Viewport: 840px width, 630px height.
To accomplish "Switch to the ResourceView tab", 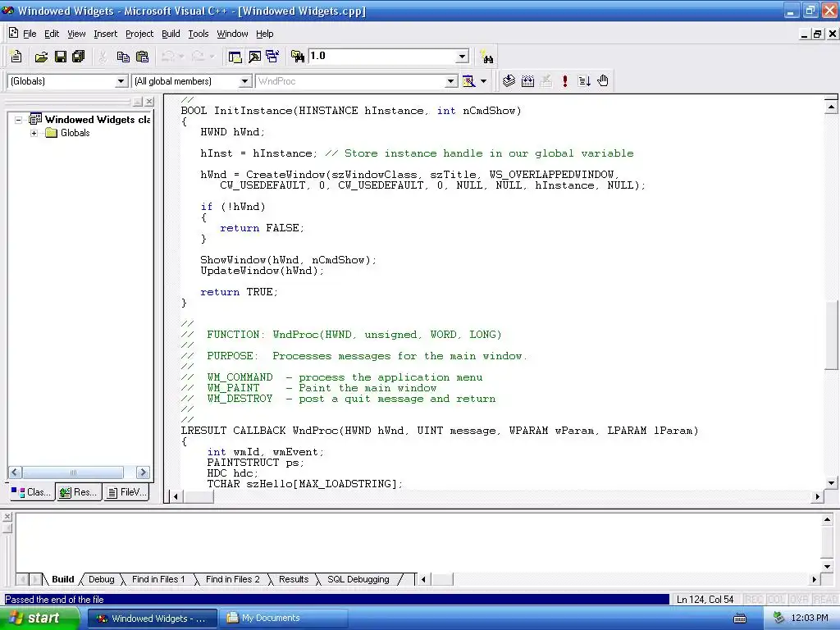I will (78, 492).
